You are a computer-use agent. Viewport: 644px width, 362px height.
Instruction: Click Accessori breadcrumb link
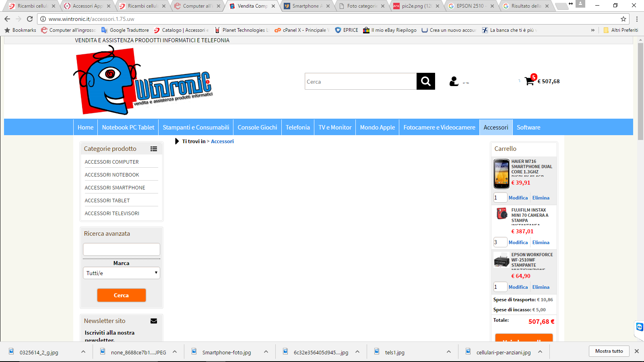(222, 141)
